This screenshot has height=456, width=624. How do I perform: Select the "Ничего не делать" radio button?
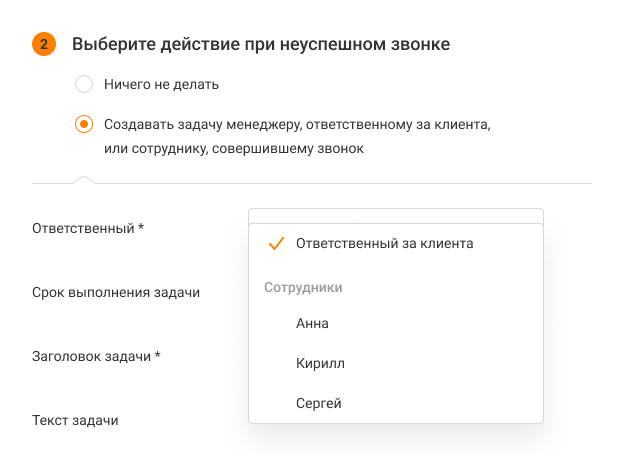click(x=84, y=84)
